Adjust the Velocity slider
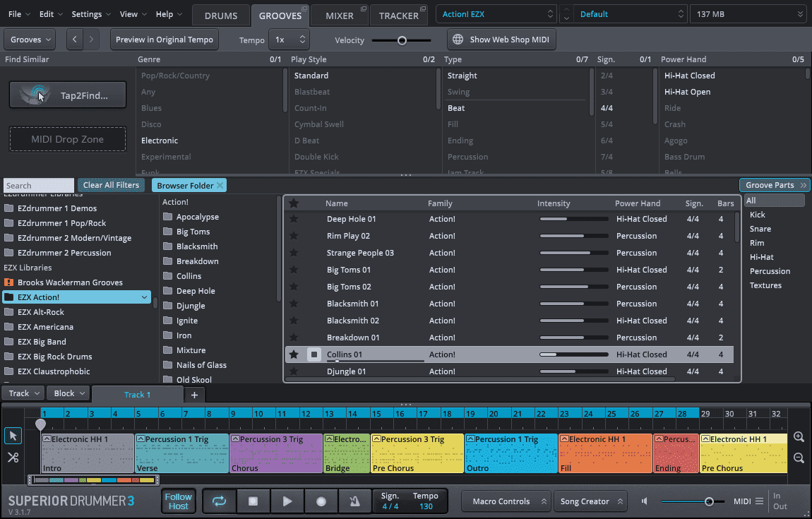This screenshot has height=519, width=812. (x=401, y=40)
